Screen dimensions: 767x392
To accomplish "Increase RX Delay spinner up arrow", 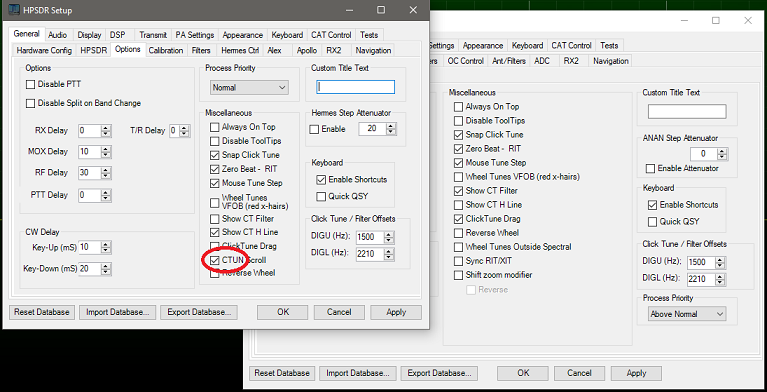I will 106,128.
